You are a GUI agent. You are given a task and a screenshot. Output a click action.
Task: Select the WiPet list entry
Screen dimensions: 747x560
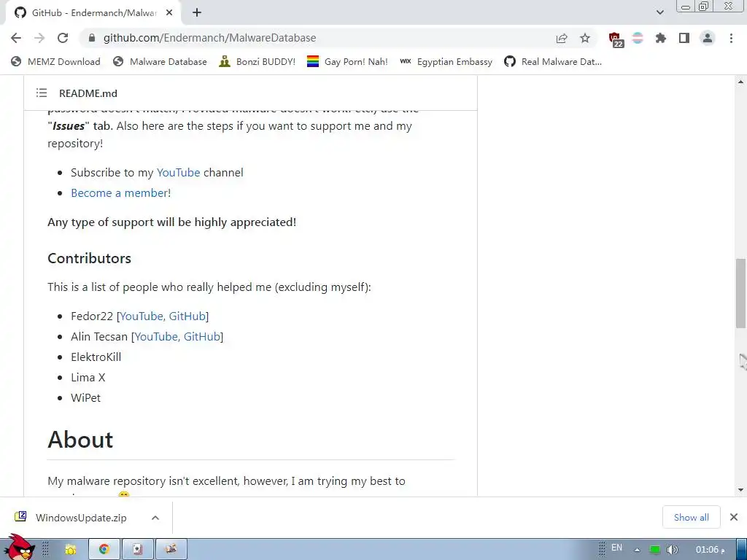pos(86,398)
